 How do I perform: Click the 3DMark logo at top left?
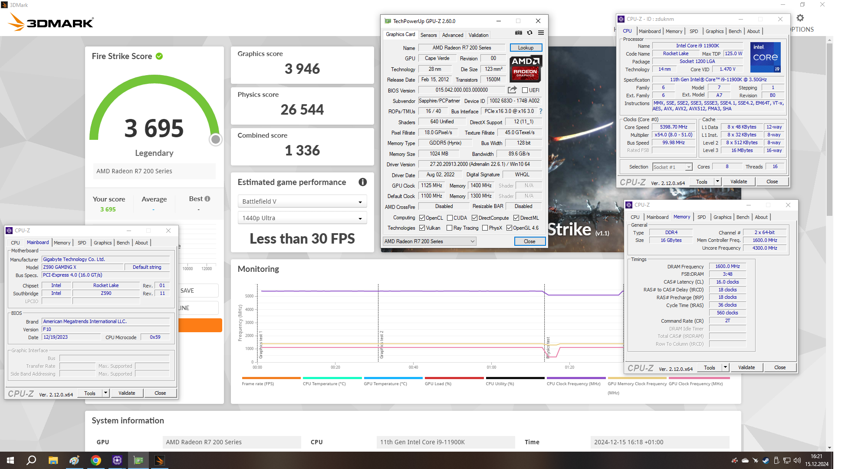point(51,22)
